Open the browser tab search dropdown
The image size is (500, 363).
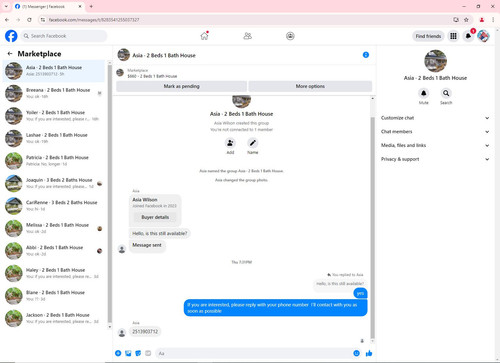[x=6, y=6]
